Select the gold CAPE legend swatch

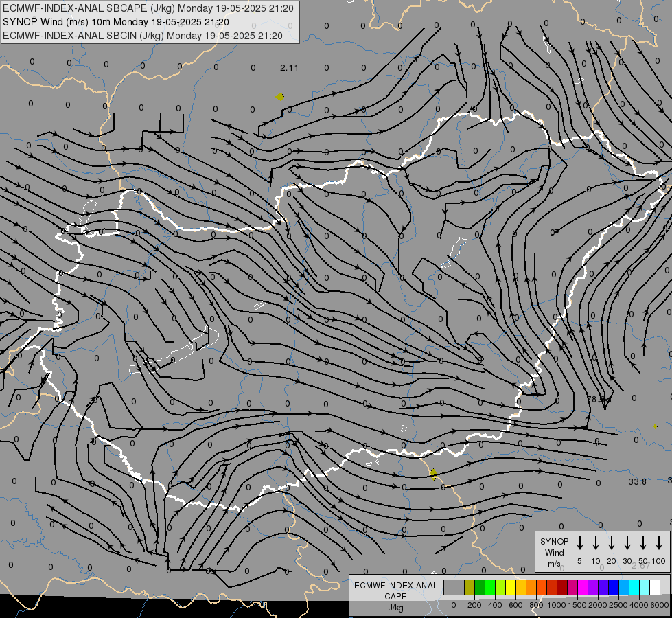click(521, 587)
